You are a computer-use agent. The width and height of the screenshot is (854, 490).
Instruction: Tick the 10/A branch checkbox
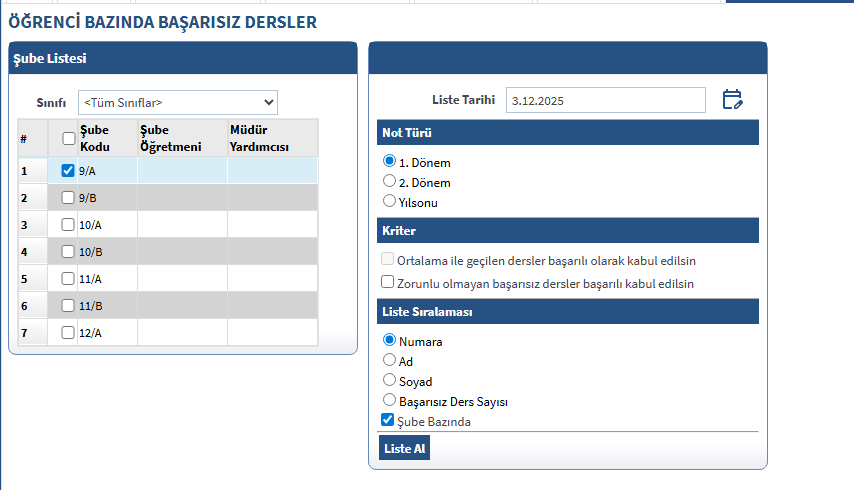coord(68,224)
